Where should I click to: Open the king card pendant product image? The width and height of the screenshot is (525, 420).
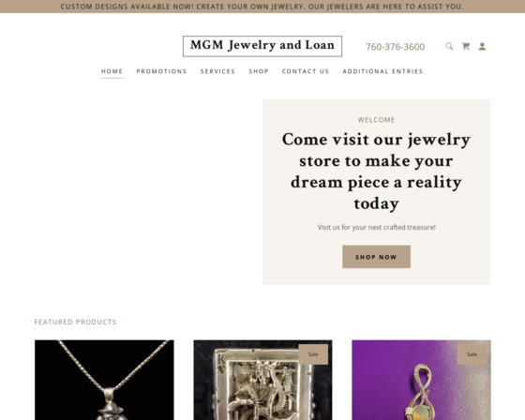262,380
